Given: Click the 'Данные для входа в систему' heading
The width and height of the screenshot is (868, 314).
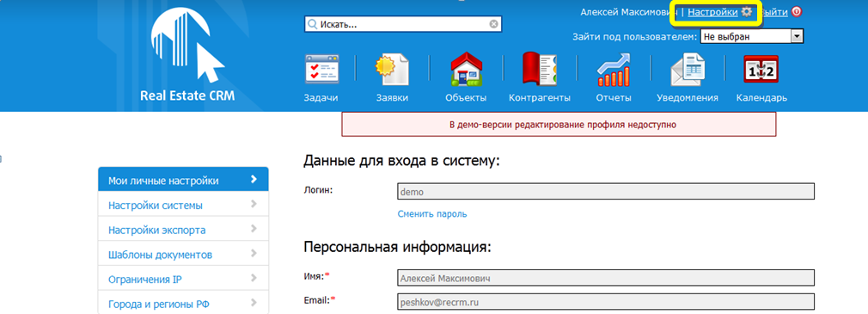Looking at the screenshot, I should 402,161.
